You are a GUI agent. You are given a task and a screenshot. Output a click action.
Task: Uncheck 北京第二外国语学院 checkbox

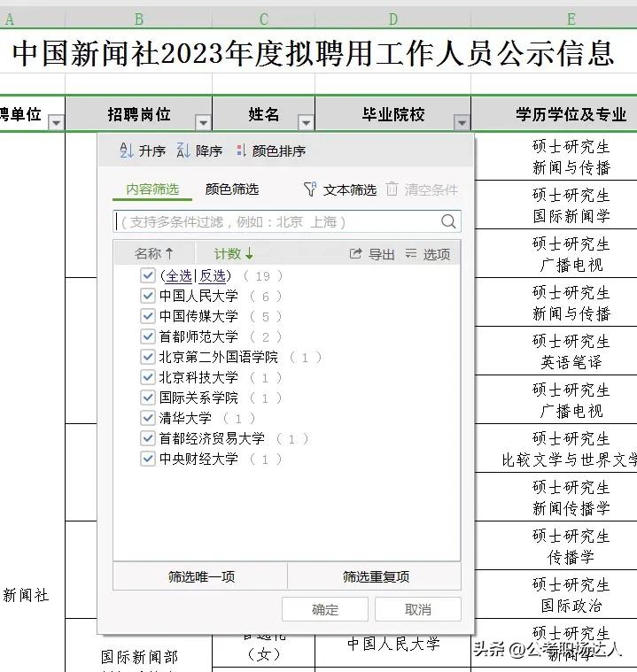148,357
